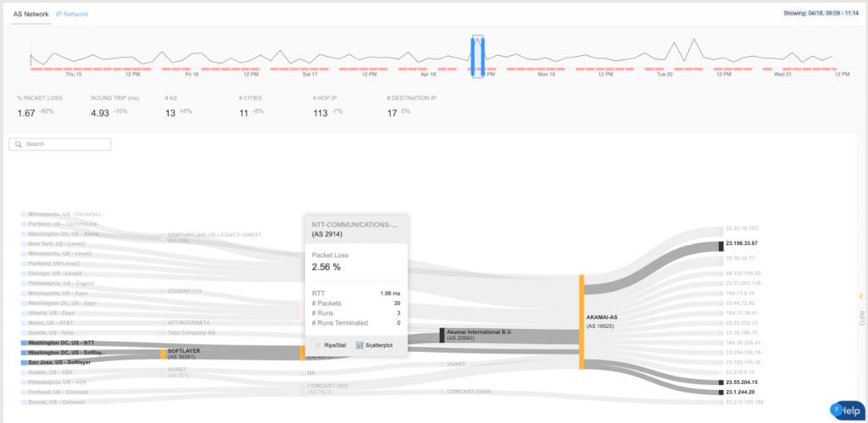868x423 pixels.
Task: Click the RipeStat external link icon
Action: (319, 345)
